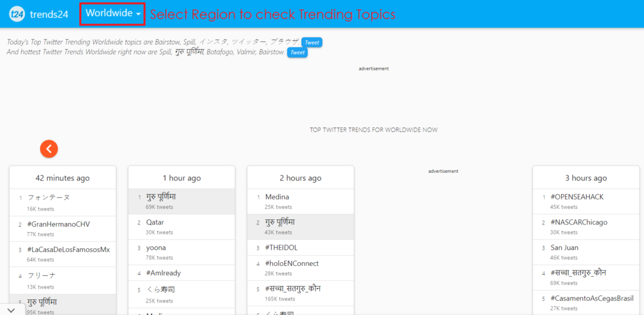Click 13K tweets under フリーナ
Viewport: 644px width, 315px height.
[x=41, y=287]
